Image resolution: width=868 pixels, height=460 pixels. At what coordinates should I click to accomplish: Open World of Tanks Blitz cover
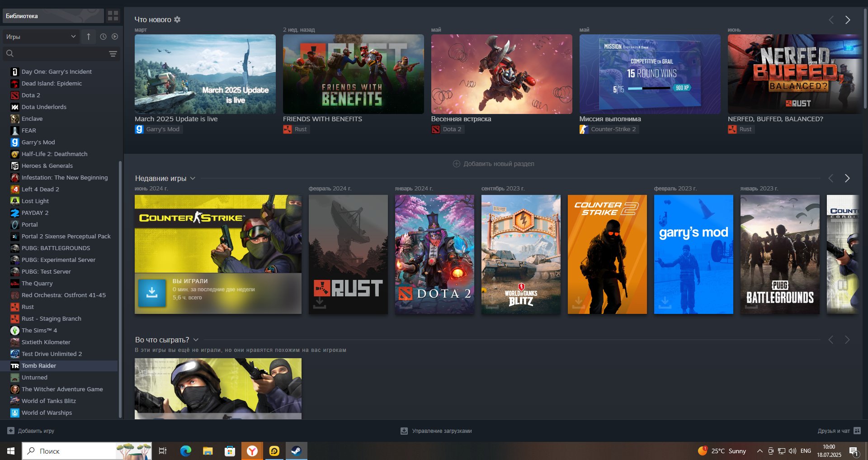point(521,254)
